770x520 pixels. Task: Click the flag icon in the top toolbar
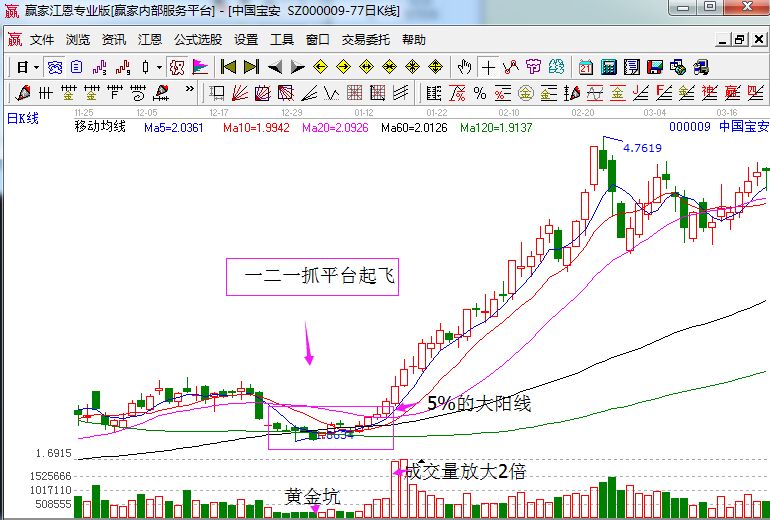pyautogui.click(x=200, y=68)
